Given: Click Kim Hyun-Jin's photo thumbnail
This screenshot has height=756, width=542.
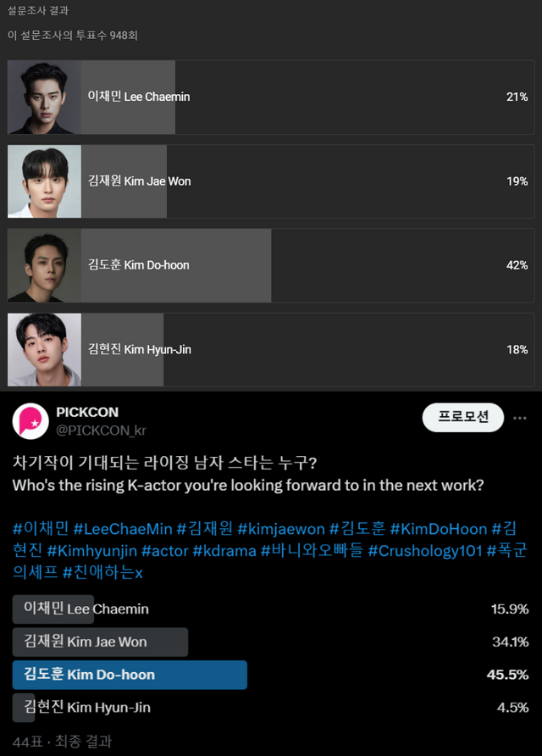Looking at the screenshot, I should coord(45,349).
